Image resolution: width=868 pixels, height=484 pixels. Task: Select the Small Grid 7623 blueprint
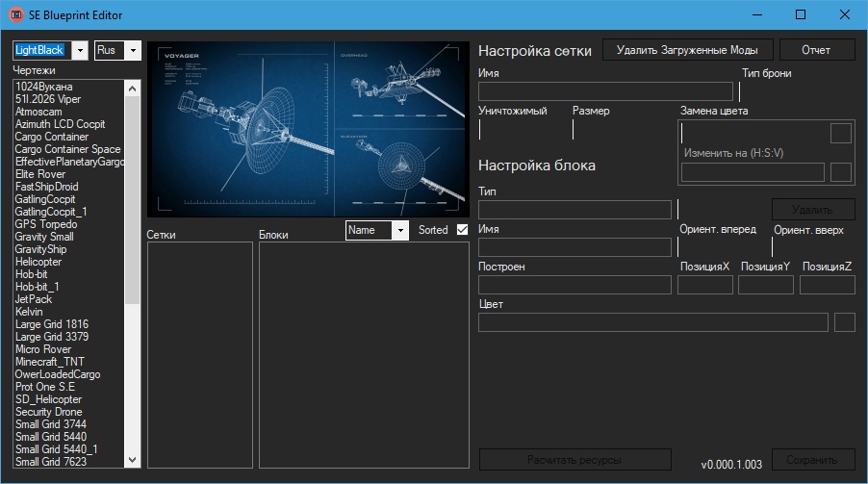coord(69,462)
